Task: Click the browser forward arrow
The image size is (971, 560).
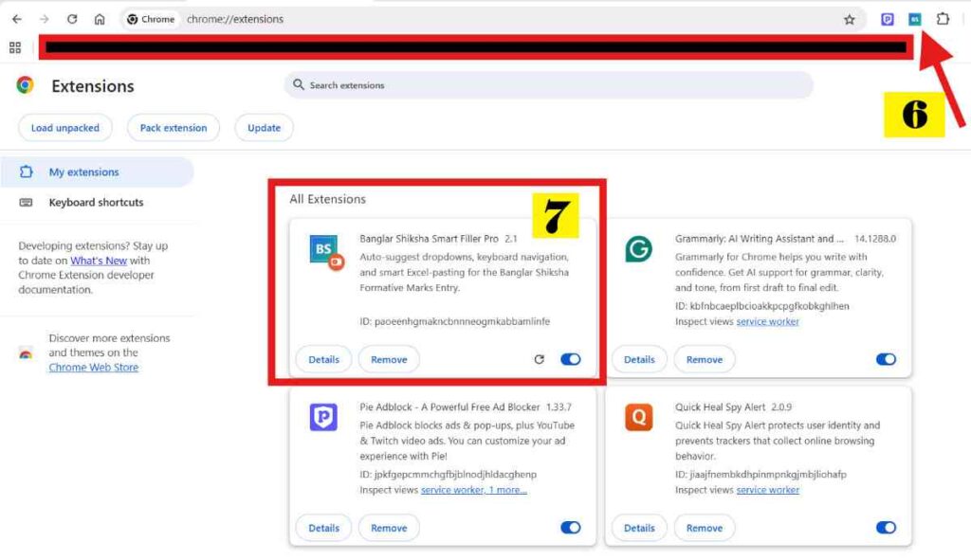Action: tap(44, 19)
